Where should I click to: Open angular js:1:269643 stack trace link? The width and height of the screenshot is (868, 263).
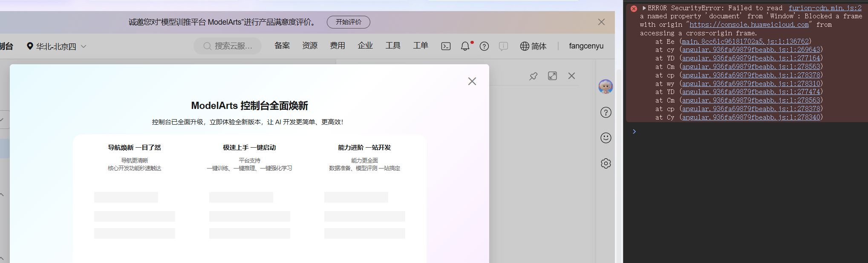pos(751,50)
